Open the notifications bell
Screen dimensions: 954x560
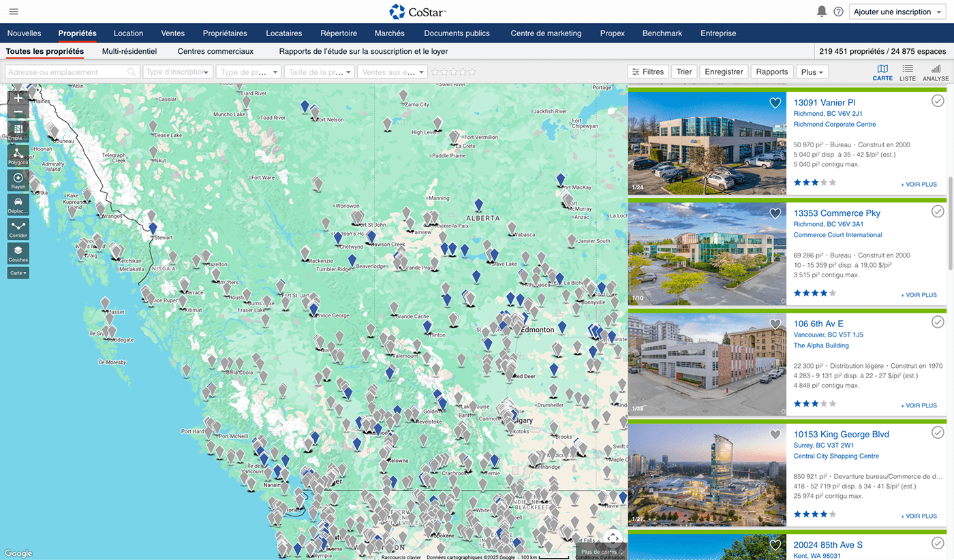pos(822,12)
